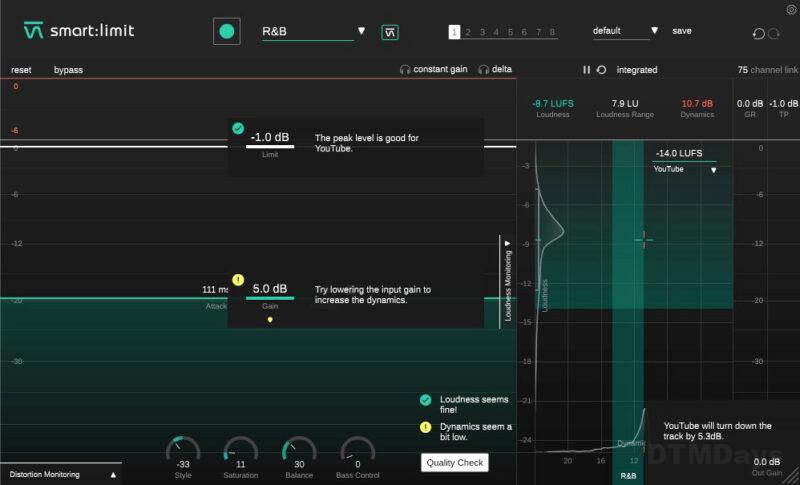The width and height of the screenshot is (800, 485).
Task: Toggle constant gain listening
Action: pos(434,70)
